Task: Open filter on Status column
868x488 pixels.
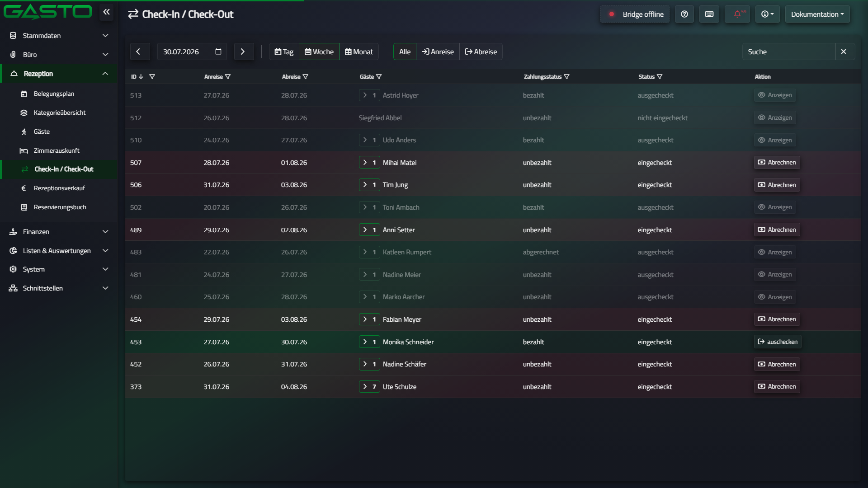Action: point(660,77)
